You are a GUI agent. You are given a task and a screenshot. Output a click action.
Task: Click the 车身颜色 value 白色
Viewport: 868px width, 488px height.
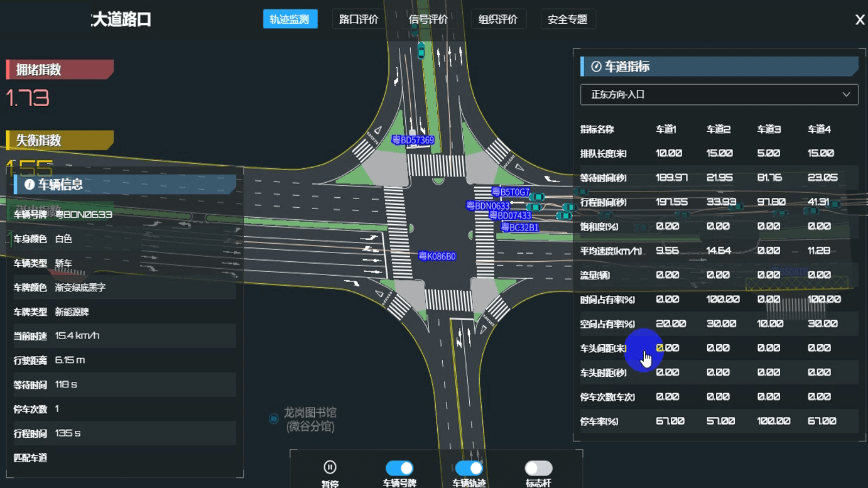(63, 239)
